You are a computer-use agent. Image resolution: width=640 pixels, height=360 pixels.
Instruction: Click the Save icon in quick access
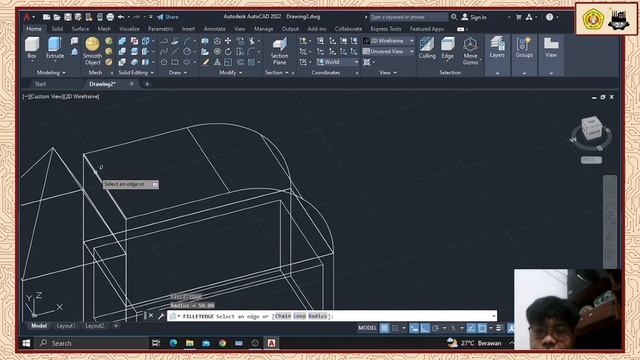click(x=68, y=17)
